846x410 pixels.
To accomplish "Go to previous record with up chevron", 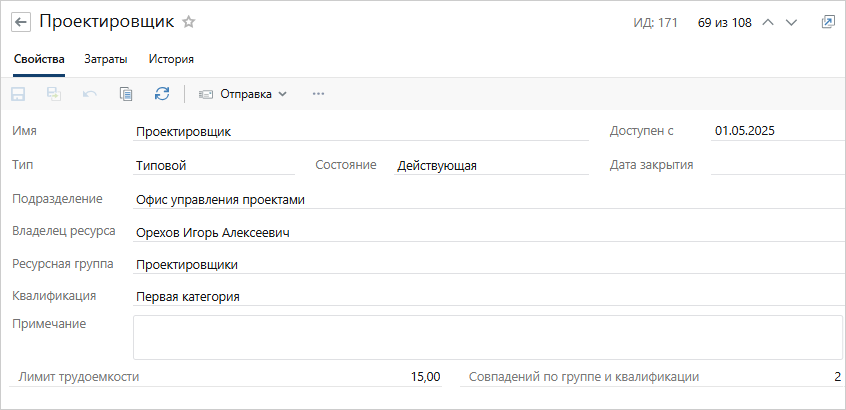I will tap(768, 22).
